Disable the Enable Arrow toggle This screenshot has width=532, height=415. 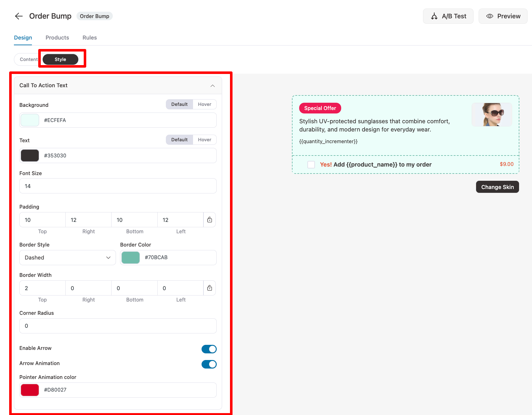(x=209, y=349)
